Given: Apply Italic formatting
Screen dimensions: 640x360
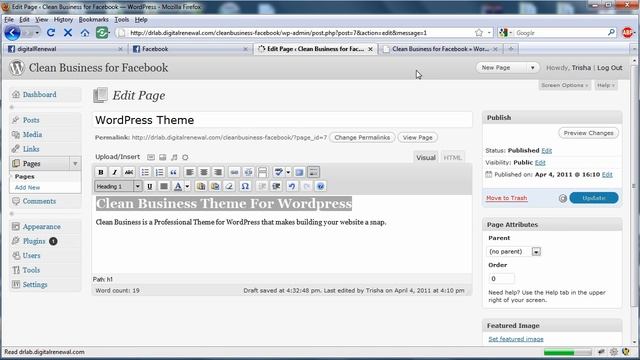Looking at the screenshot, I should (x=115, y=172).
